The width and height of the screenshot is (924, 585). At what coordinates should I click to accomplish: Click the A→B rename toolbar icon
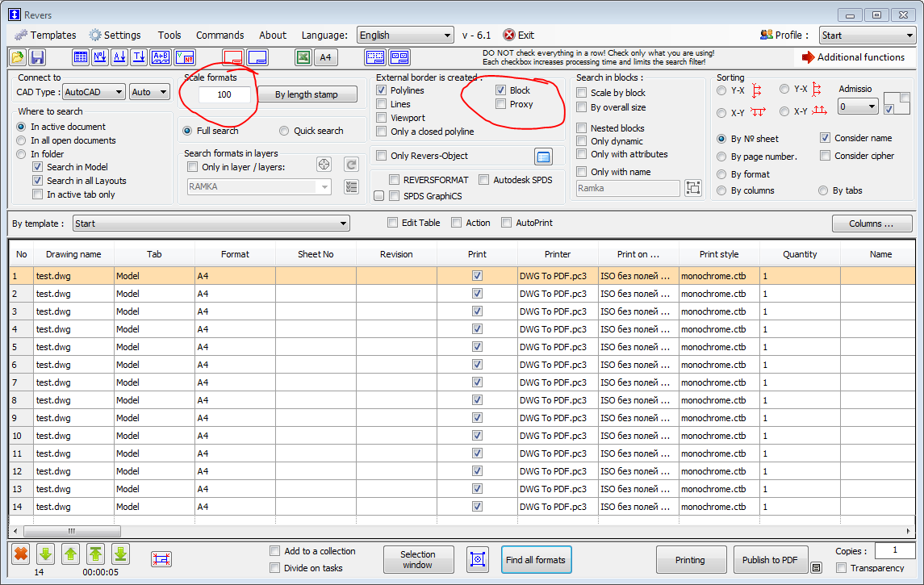tap(161, 57)
